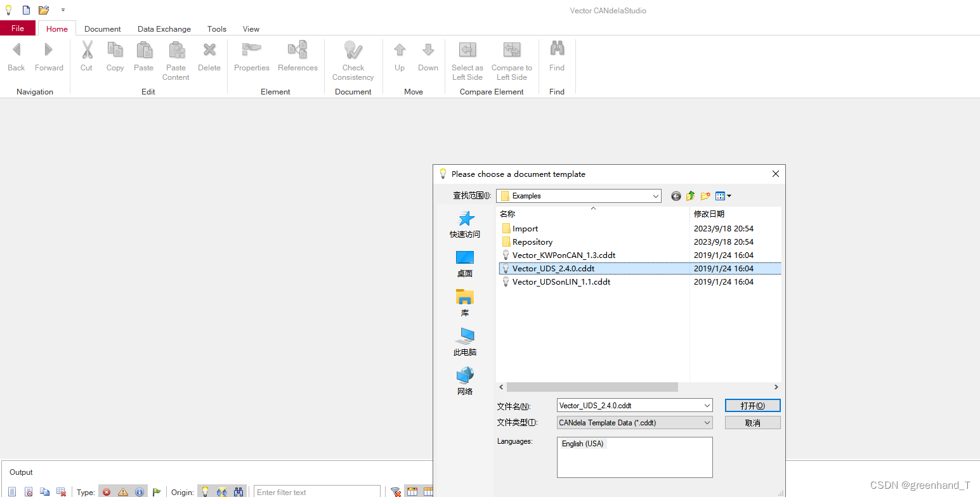Toggle binoculars origin filter in Output
This screenshot has width=980, height=497.
coord(238,492)
